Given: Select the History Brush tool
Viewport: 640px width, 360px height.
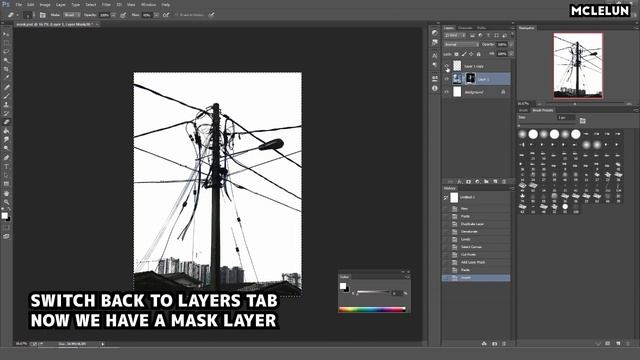Looking at the screenshot, I should pos(6,113).
